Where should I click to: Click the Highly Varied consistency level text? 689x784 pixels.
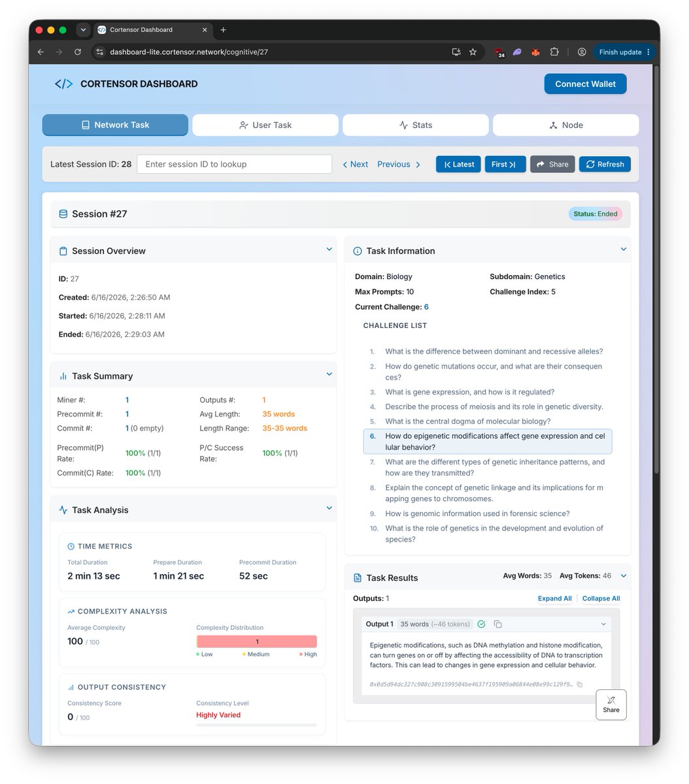218,715
